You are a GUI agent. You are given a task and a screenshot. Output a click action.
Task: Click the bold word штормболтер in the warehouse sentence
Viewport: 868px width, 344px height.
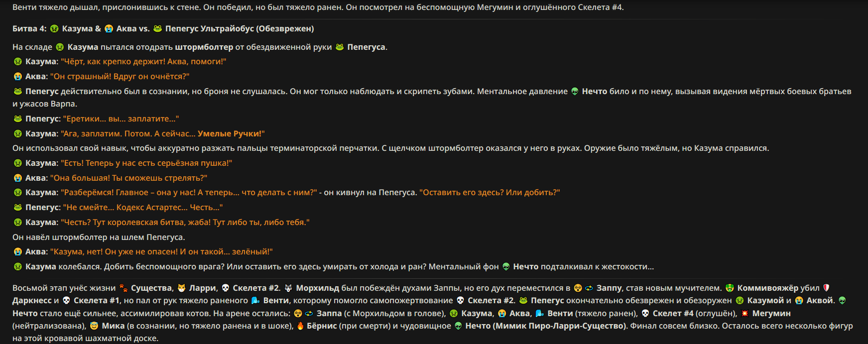204,47
